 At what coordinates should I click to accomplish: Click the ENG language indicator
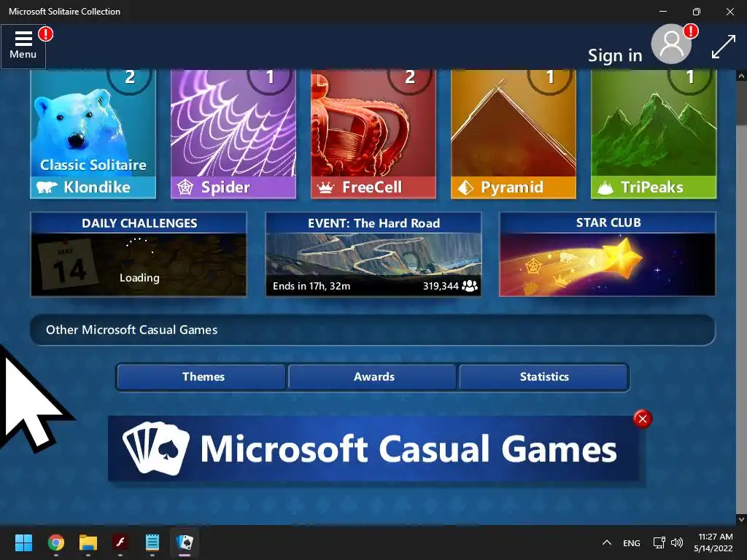(631, 542)
